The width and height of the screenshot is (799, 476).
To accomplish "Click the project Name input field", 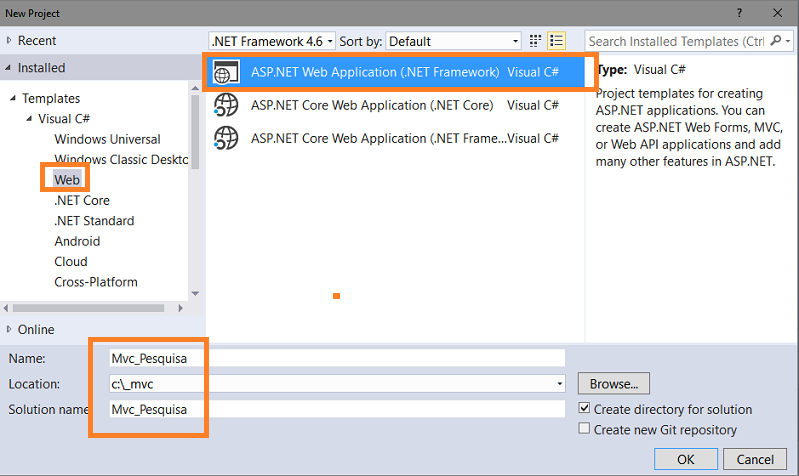I will pyautogui.click(x=337, y=358).
